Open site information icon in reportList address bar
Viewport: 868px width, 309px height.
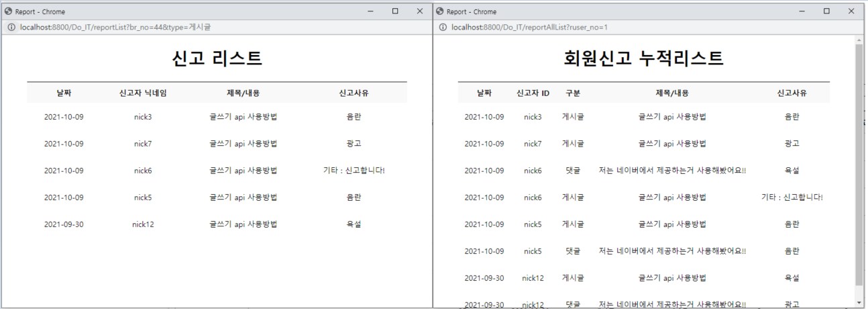(11, 28)
